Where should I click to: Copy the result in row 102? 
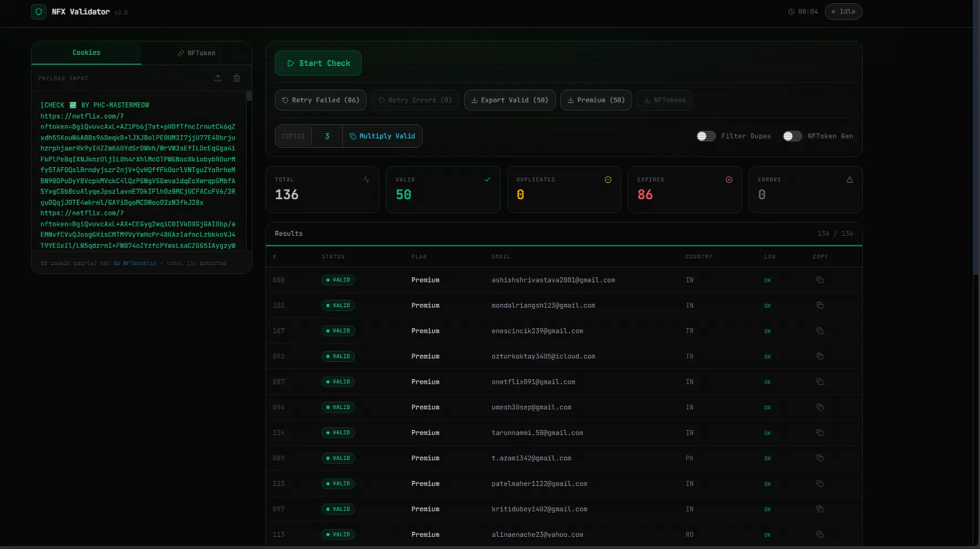pos(820,305)
